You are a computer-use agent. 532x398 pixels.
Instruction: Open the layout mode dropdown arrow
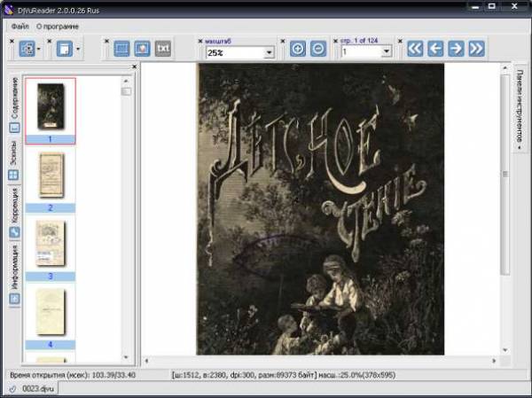point(39,49)
